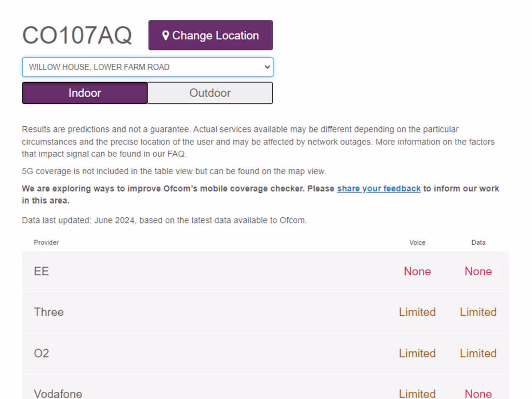Click the map pin icon in Change Location
Viewport: 532px width, 399px height.
coord(166,35)
